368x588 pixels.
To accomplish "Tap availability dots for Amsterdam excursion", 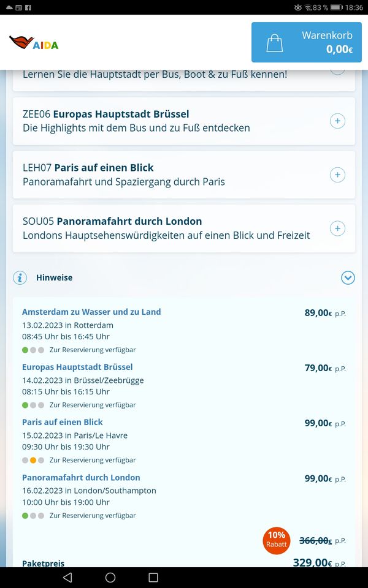I will tap(33, 350).
